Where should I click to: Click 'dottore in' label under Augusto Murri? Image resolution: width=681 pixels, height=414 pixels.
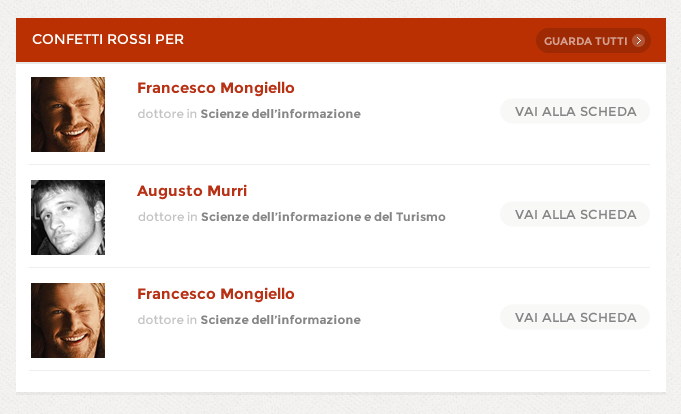tap(168, 217)
